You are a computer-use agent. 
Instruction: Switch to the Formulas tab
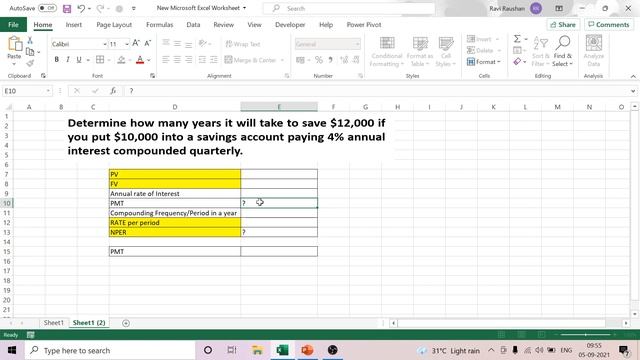click(160, 24)
